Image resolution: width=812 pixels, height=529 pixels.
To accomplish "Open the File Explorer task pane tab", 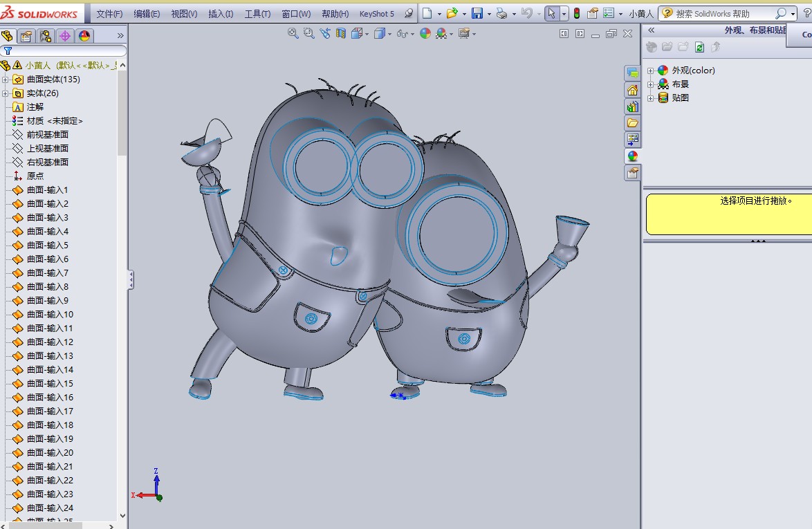I will (632, 122).
